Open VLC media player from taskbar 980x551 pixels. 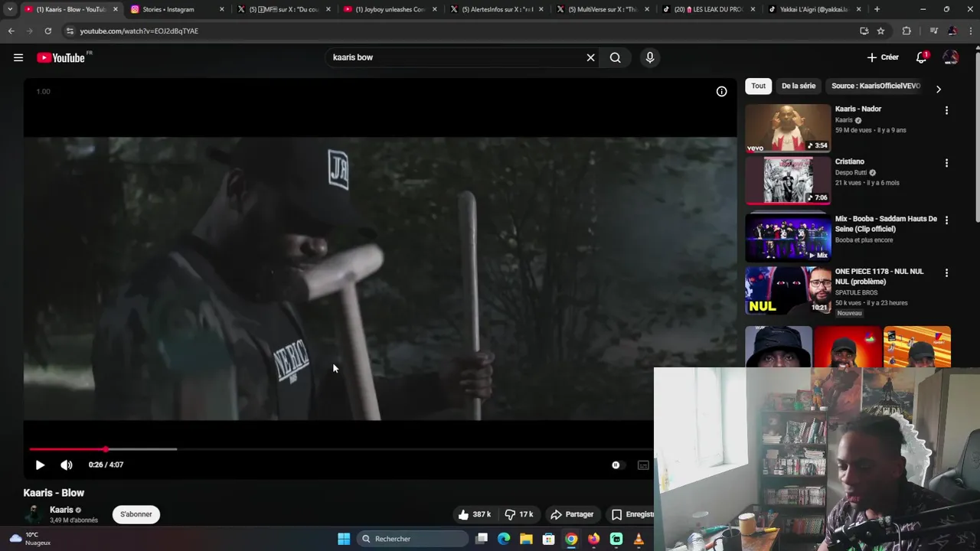coord(639,539)
